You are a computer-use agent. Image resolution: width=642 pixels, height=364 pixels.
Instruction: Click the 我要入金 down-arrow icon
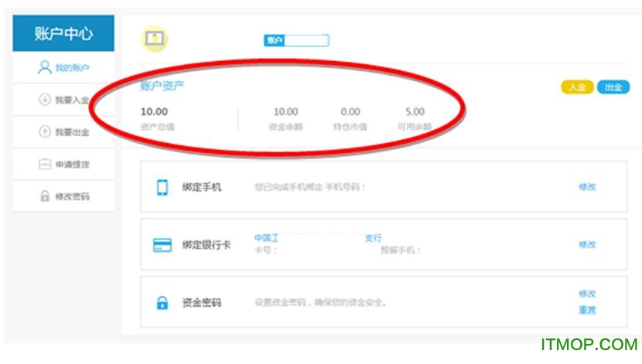(45, 100)
